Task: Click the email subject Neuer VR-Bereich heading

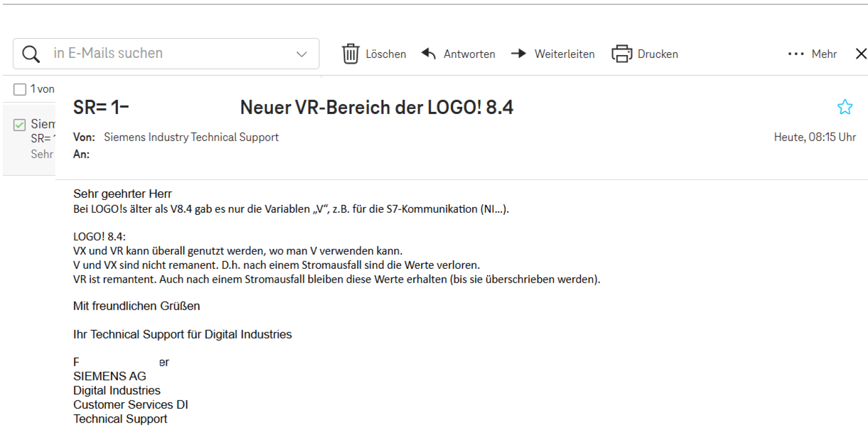Action: tap(376, 107)
